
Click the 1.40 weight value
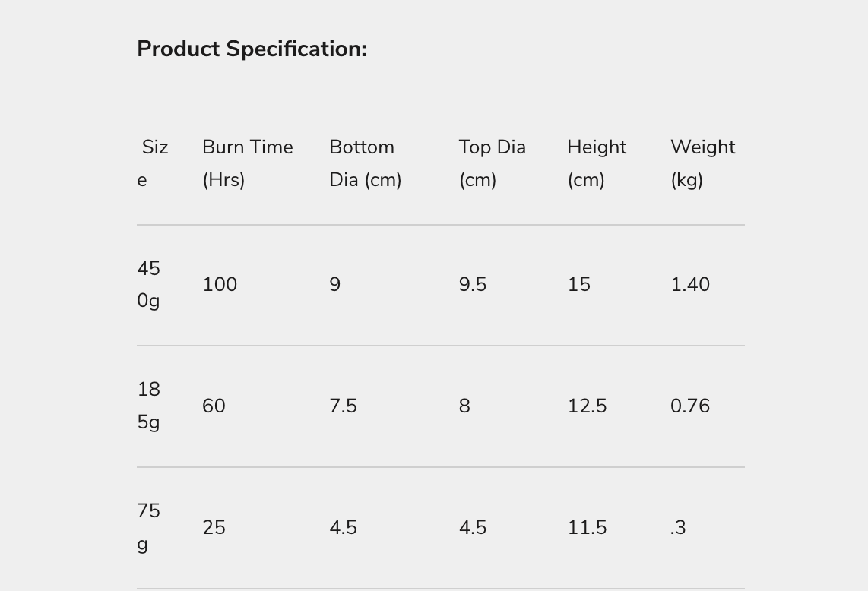(x=690, y=285)
